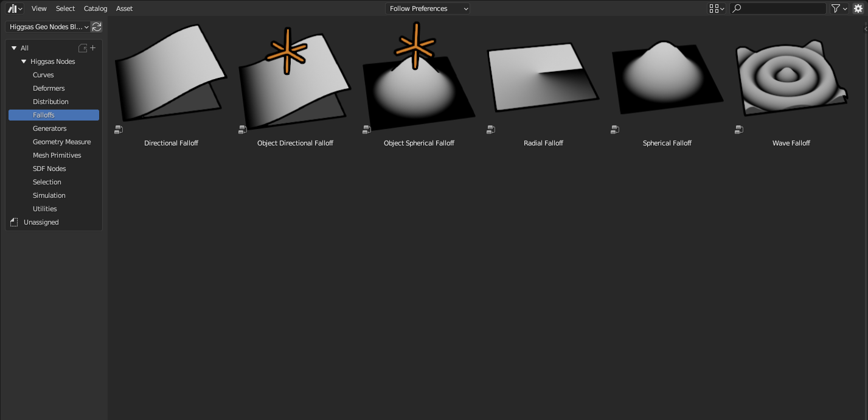Select the Simulation catalog
The width and height of the screenshot is (868, 420).
click(x=49, y=195)
